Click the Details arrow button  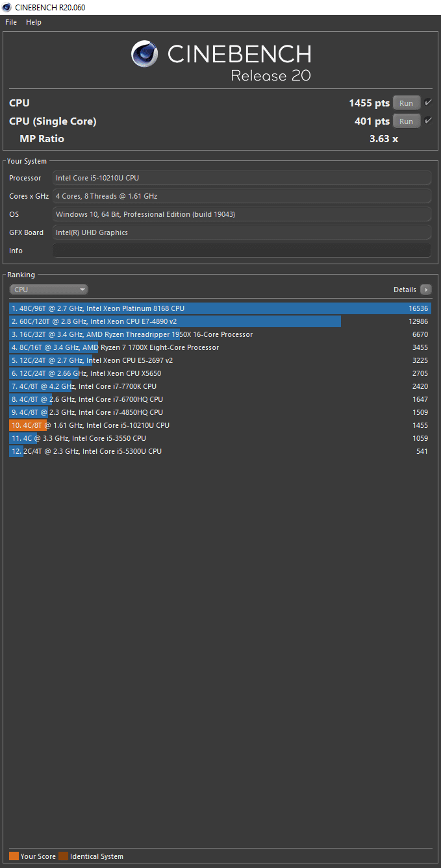[425, 290]
